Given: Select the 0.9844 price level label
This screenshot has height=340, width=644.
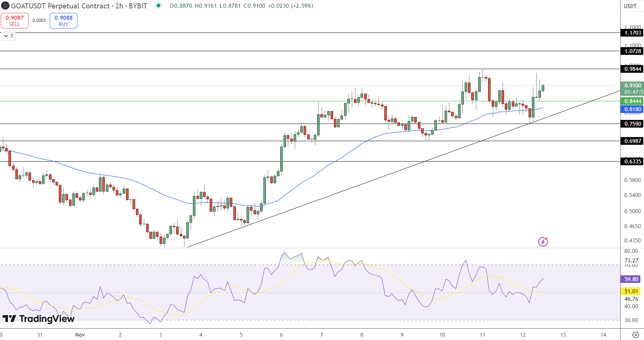Looking at the screenshot, I should click(x=633, y=69).
